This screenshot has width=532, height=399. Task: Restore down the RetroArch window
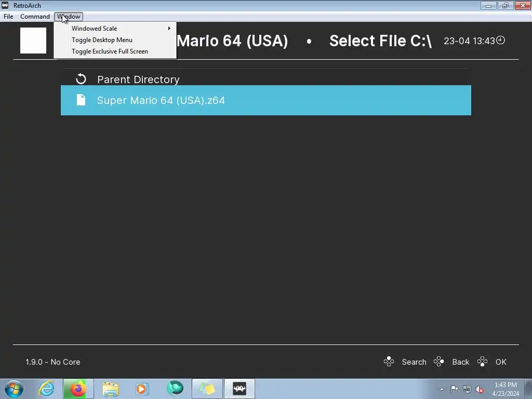(506, 5)
